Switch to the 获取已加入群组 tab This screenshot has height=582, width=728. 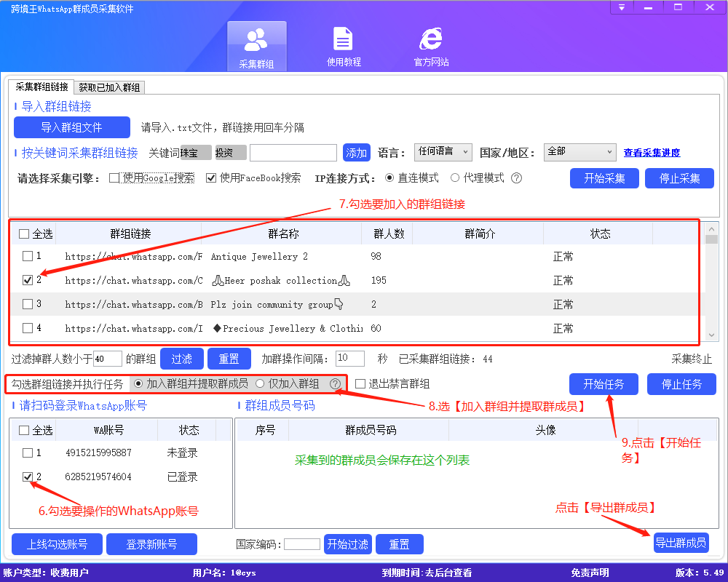[x=108, y=86]
